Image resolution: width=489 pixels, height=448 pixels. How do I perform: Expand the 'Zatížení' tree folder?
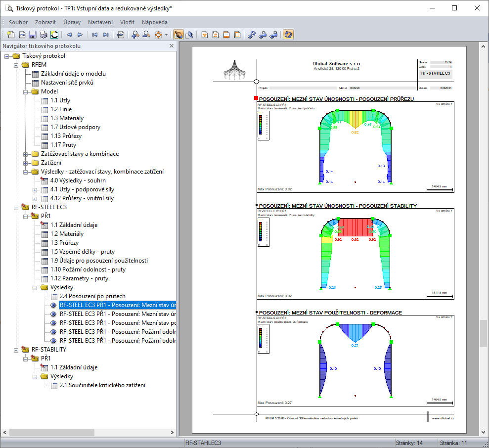[26, 163]
